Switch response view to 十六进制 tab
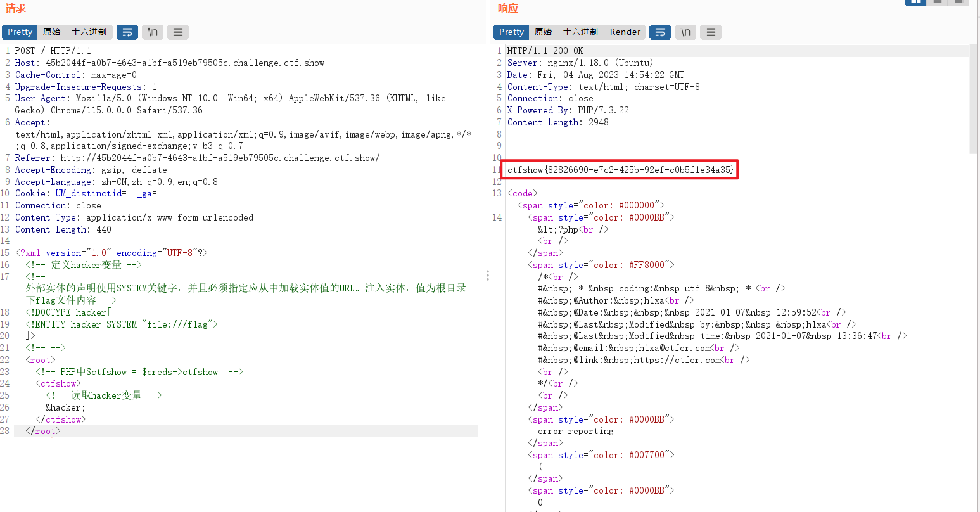Image resolution: width=980 pixels, height=512 pixels. pyautogui.click(x=580, y=32)
